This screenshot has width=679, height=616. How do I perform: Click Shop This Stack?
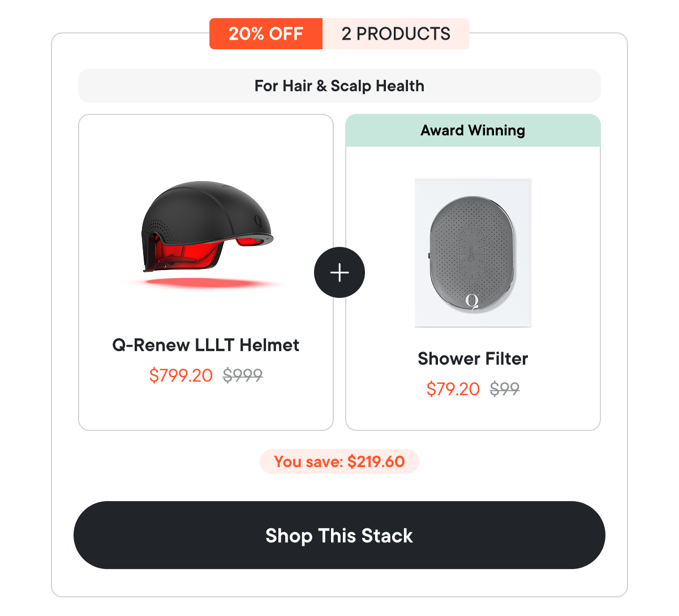coord(339,535)
